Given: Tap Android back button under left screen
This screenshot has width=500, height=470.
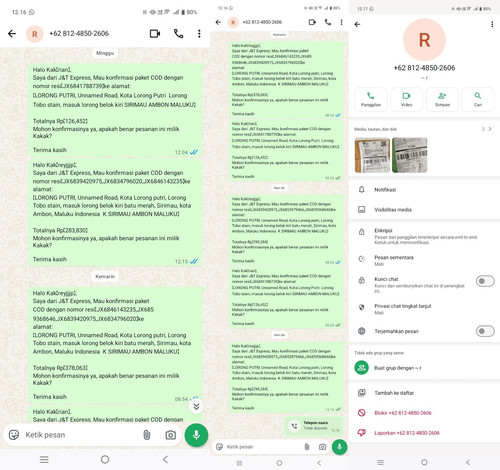Looking at the screenshot, I should tap(165, 460).
